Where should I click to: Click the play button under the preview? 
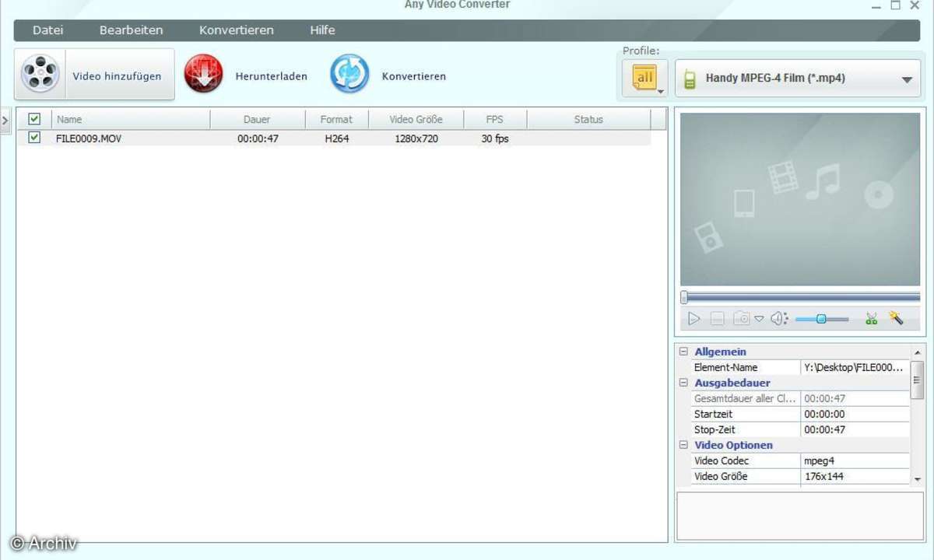(693, 319)
